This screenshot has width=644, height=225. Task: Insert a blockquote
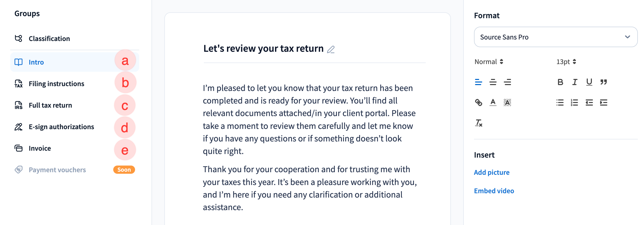click(x=604, y=82)
